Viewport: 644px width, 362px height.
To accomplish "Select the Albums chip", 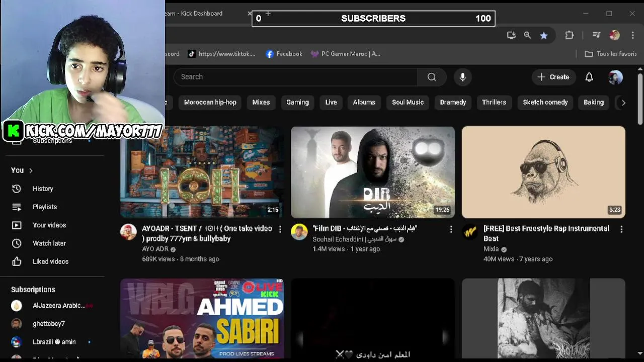I will click(364, 102).
